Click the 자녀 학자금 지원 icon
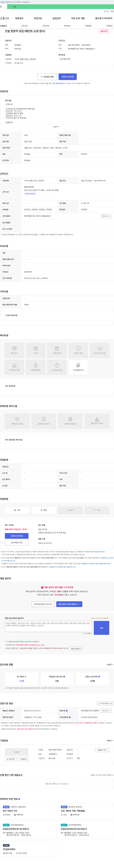The image size is (114, 868). click(100, 350)
